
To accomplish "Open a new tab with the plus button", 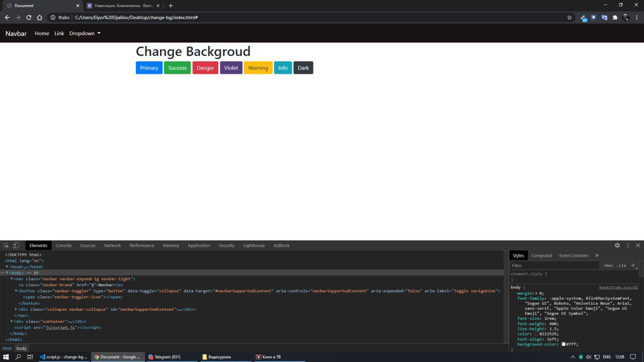I will (171, 6).
